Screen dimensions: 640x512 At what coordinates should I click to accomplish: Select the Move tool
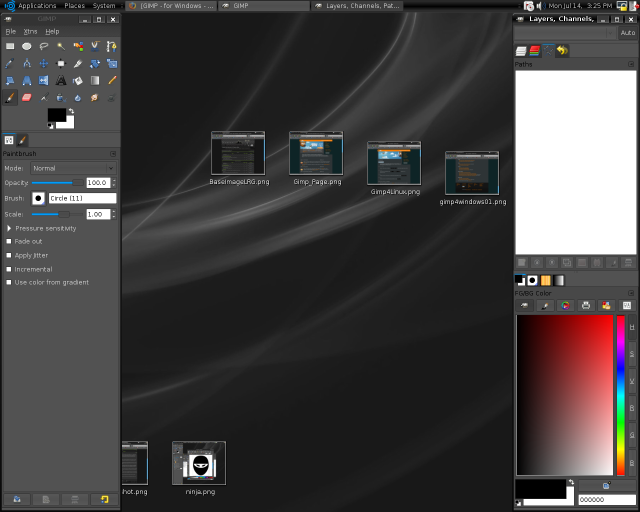click(x=44, y=63)
